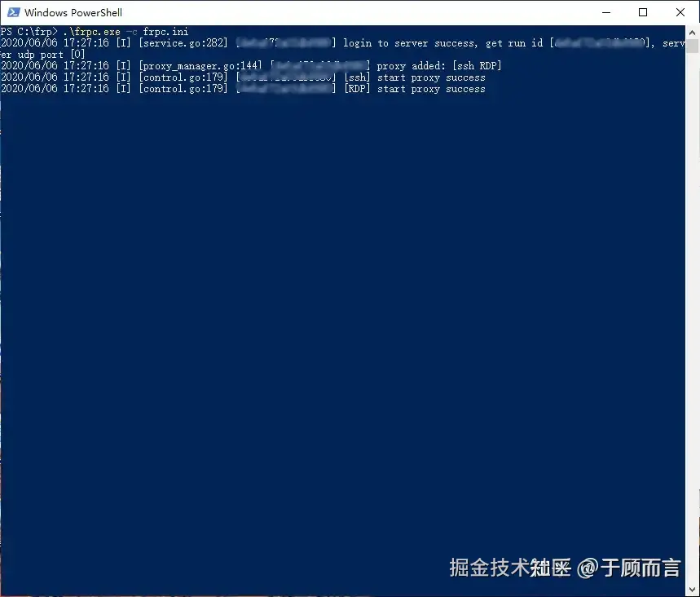Image resolution: width=700 pixels, height=597 pixels.
Task: Click the [RDP] start proxy success line
Action: coord(415,88)
